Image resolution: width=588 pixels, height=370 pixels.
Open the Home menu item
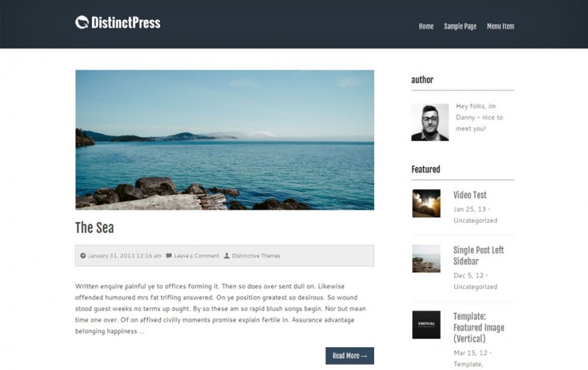point(426,26)
